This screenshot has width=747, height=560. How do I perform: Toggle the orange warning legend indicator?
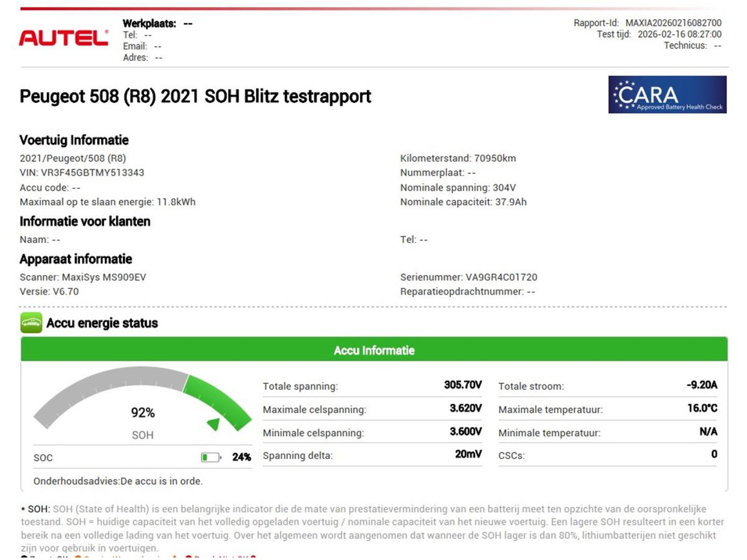tap(78, 558)
